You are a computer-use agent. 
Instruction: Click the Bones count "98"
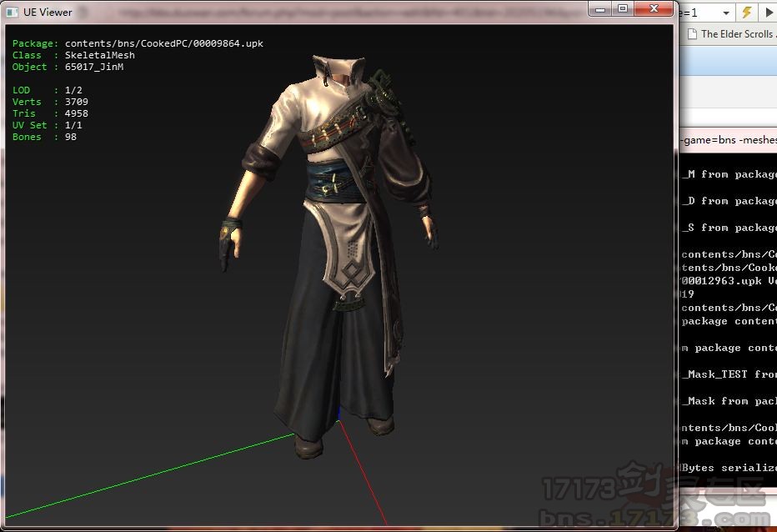(x=71, y=137)
